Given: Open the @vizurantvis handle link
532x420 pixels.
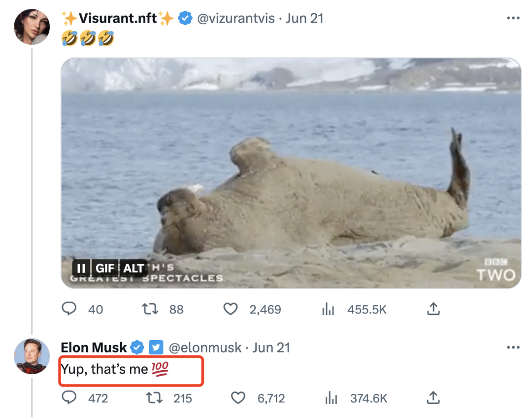Looking at the screenshot, I should coord(235,19).
